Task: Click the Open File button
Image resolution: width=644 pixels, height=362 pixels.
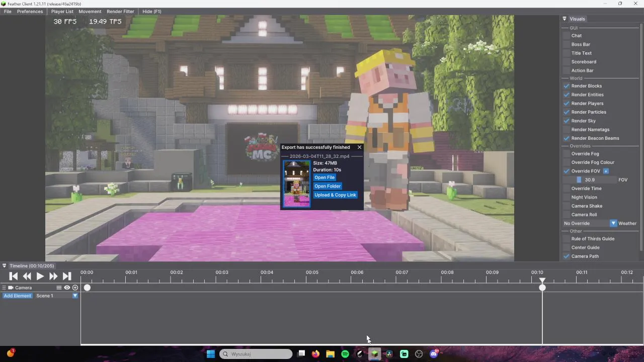Action: [x=325, y=177]
